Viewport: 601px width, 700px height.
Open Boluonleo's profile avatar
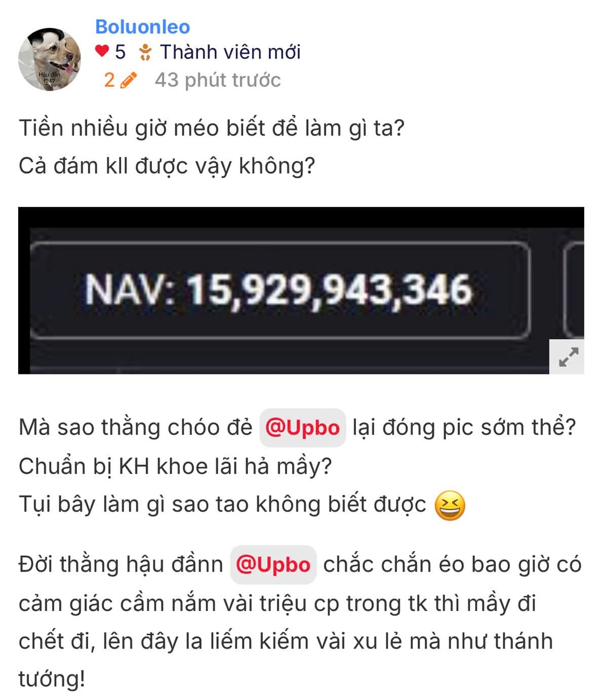[x=50, y=59]
